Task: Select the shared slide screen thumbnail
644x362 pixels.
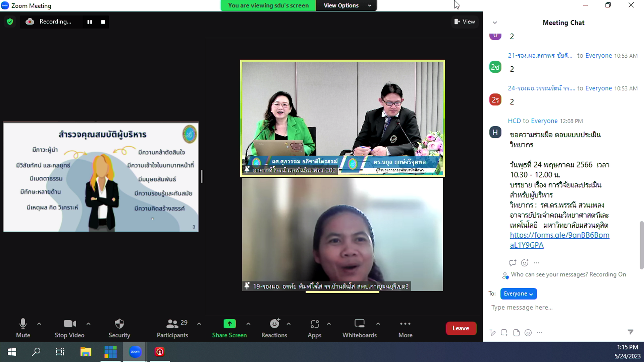Action: click(x=101, y=177)
